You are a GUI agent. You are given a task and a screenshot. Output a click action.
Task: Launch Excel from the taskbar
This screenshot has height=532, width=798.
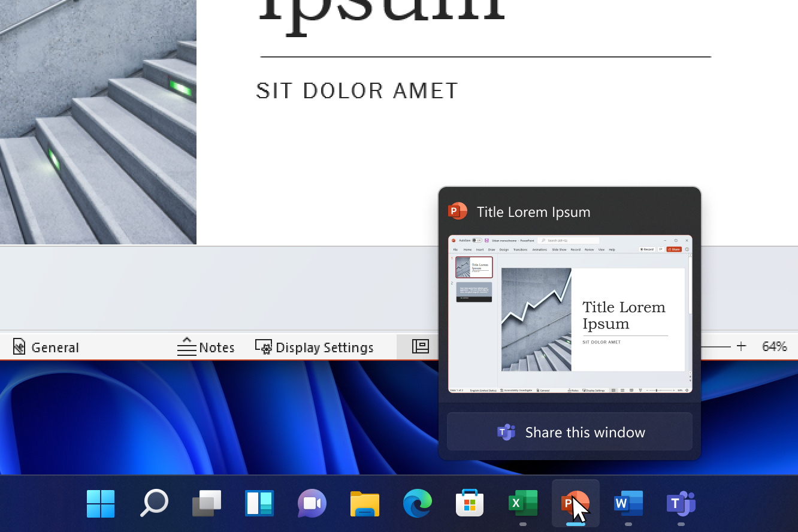tap(522, 503)
